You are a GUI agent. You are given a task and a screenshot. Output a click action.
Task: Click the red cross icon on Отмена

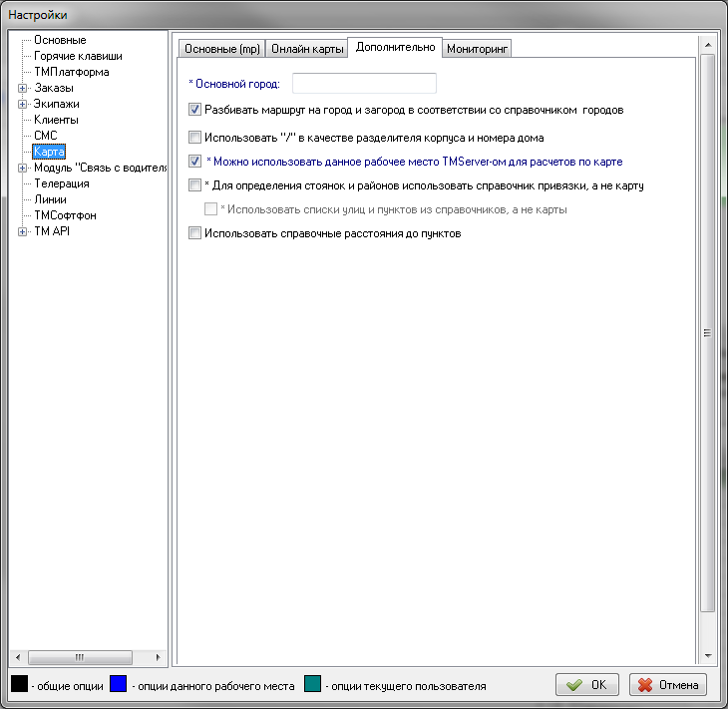coord(645,685)
